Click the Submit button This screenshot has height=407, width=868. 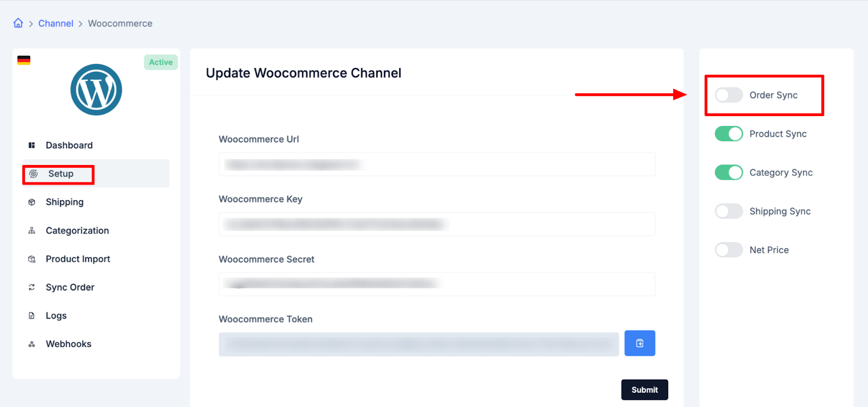tap(644, 390)
